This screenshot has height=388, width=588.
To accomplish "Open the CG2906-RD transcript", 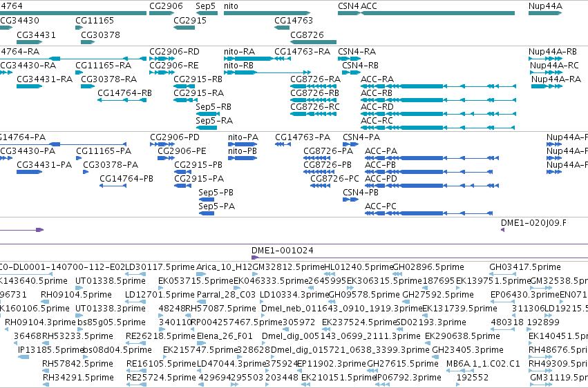I will point(174,52).
